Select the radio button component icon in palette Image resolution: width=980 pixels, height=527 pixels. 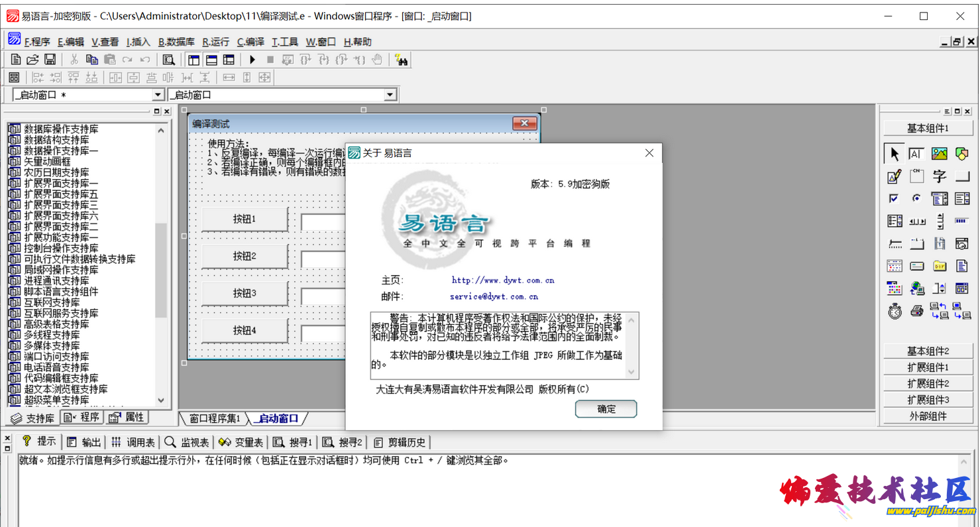916,198
